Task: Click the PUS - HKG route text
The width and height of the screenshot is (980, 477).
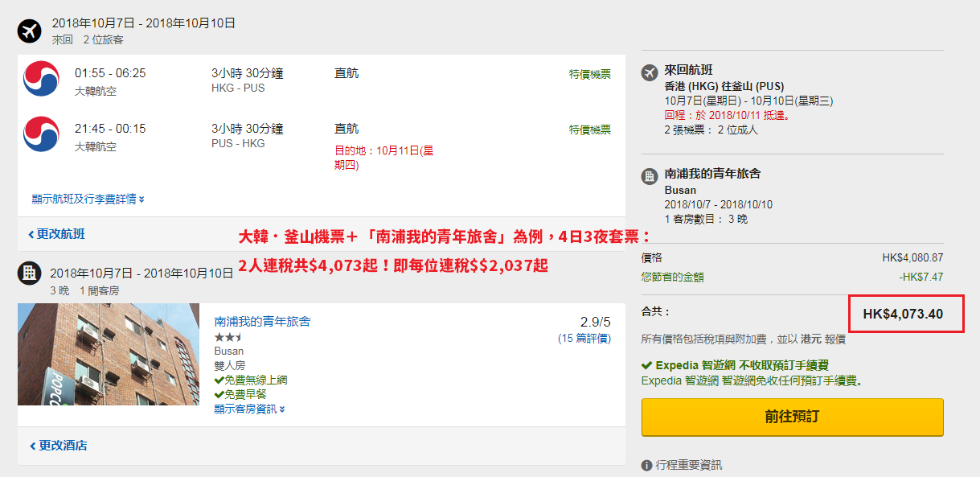Action: click(238, 143)
